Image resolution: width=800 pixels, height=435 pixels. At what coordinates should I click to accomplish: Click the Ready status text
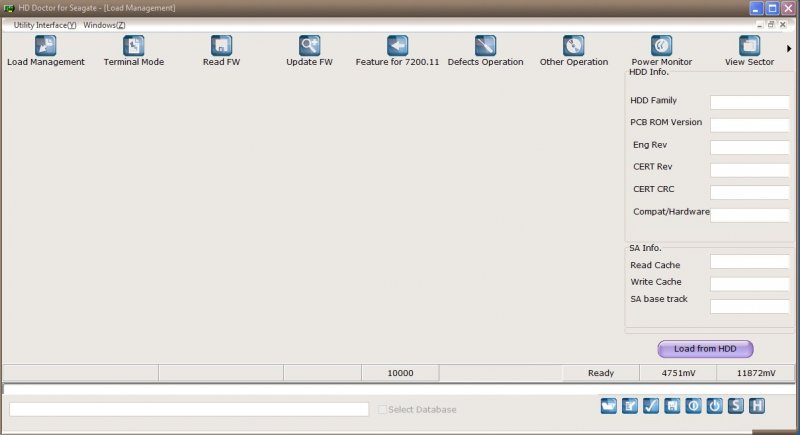click(601, 373)
